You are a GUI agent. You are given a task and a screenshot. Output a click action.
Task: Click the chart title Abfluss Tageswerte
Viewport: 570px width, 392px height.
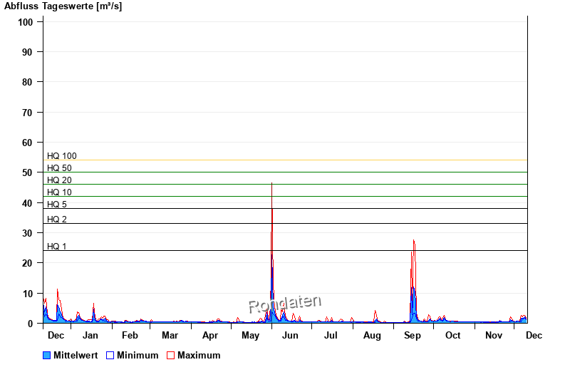click(x=63, y=6)
